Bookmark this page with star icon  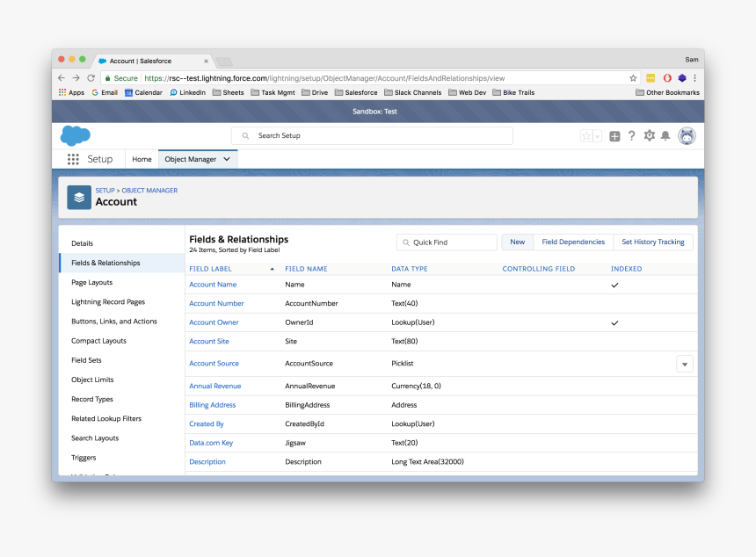pyautogui.click(x=633, y=78)
